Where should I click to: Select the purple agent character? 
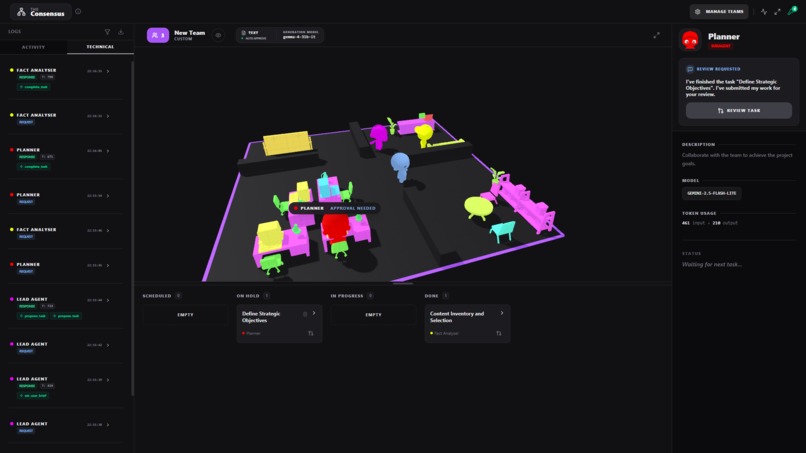[x=379, y=137]
